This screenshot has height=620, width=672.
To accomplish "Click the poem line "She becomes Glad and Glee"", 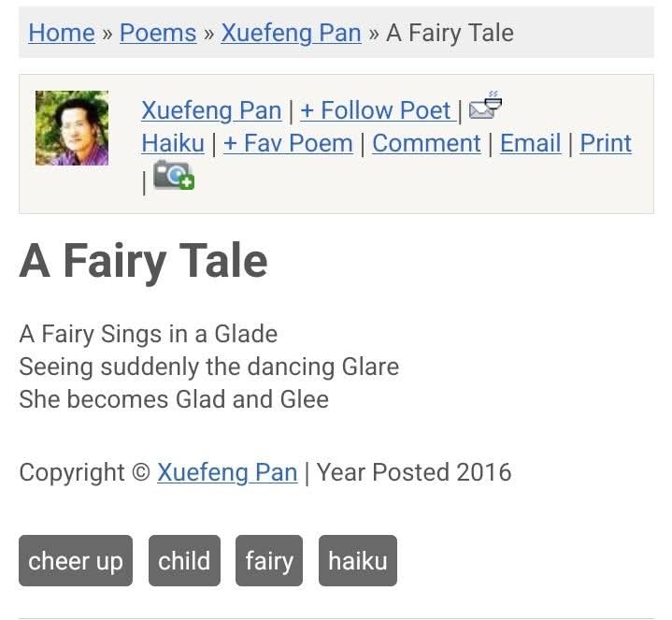I will 174,399.
